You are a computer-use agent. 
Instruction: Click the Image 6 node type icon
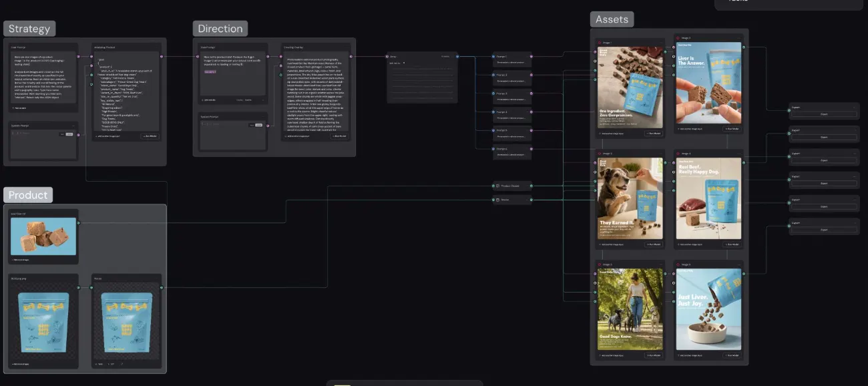coord(678,264)
